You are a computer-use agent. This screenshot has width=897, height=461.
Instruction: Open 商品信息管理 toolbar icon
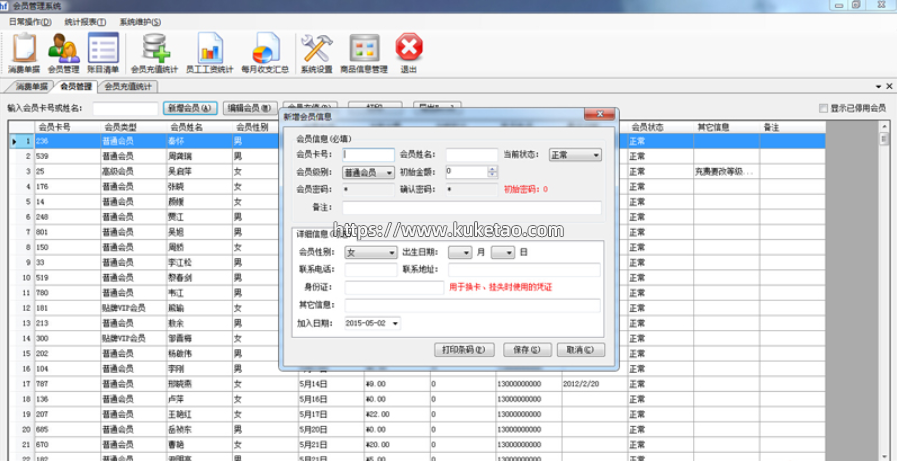[364, 53]
